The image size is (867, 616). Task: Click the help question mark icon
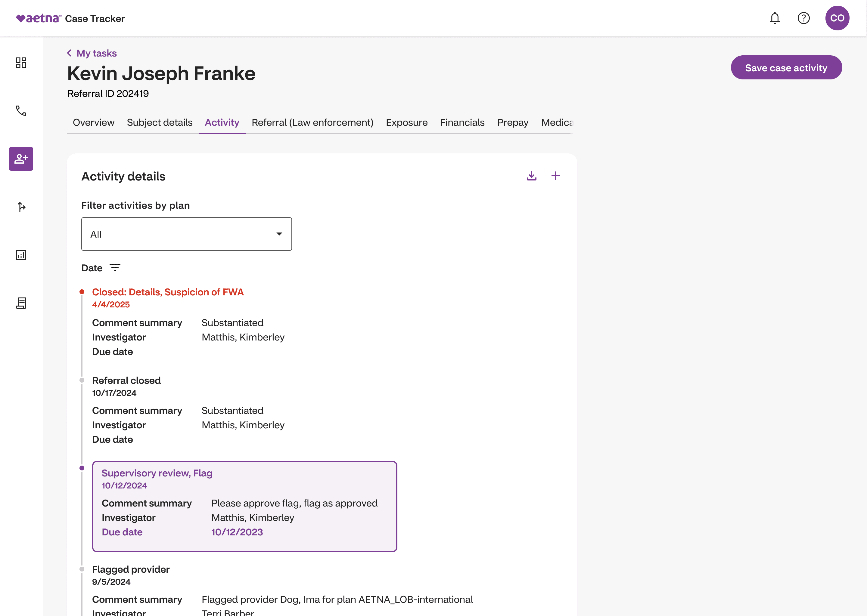coord(803,18)
